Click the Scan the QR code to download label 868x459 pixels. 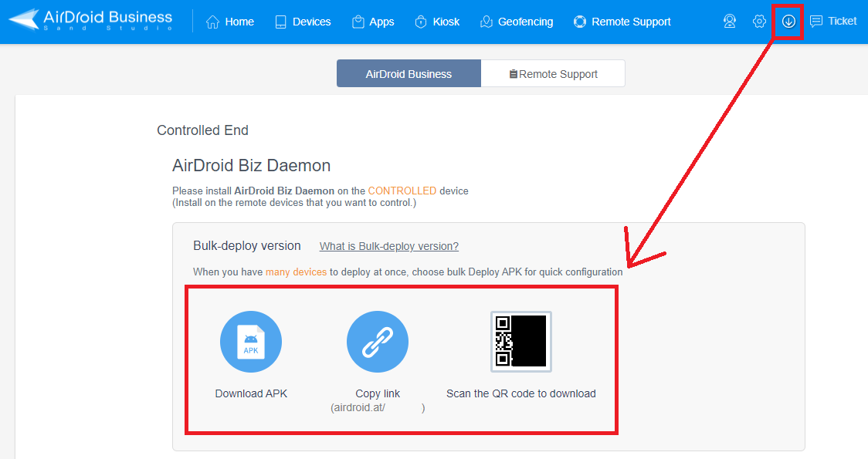click(x=521, y=393)
